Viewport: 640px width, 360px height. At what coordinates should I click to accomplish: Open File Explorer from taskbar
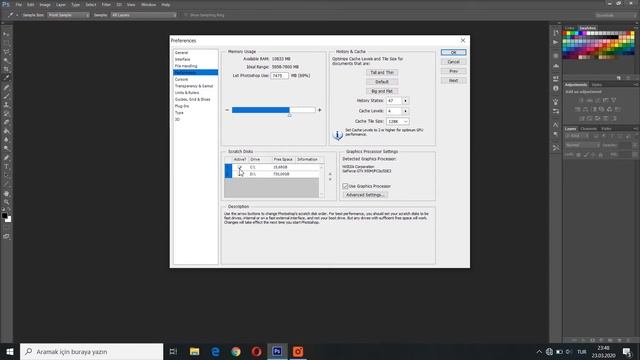pyautogui.click(x=194, y=351)
